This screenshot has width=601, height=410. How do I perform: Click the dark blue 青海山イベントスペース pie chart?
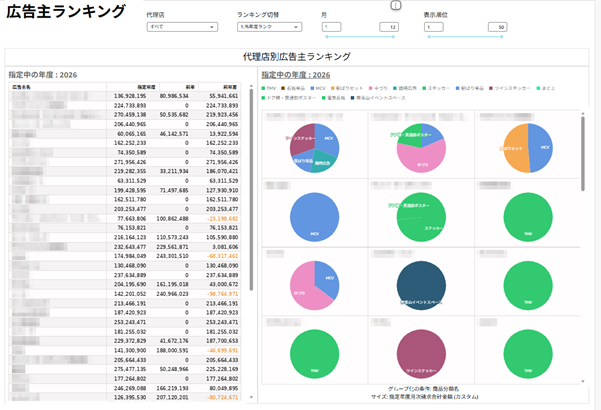[x=421, y=285]
